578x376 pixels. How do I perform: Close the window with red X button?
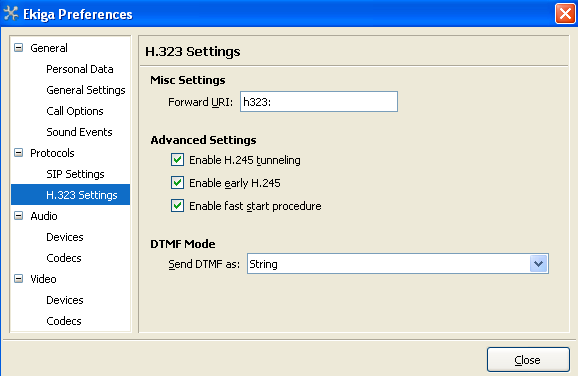coord(565,14)
